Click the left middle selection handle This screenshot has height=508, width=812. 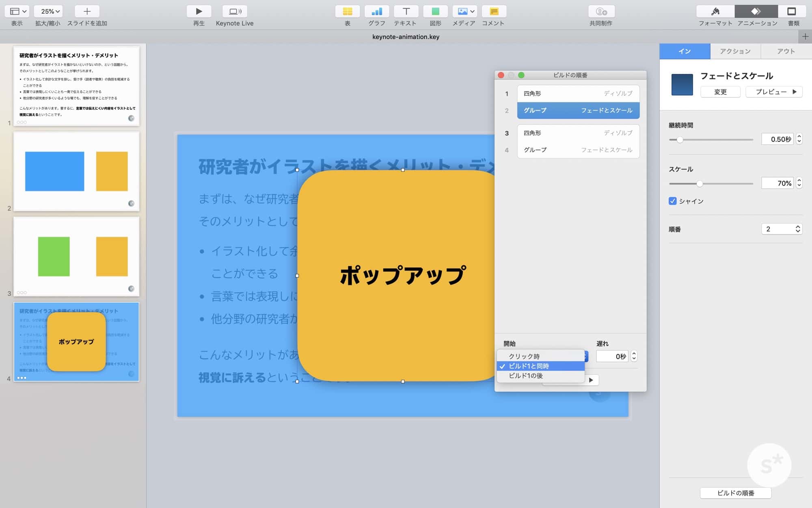(297, 276)
